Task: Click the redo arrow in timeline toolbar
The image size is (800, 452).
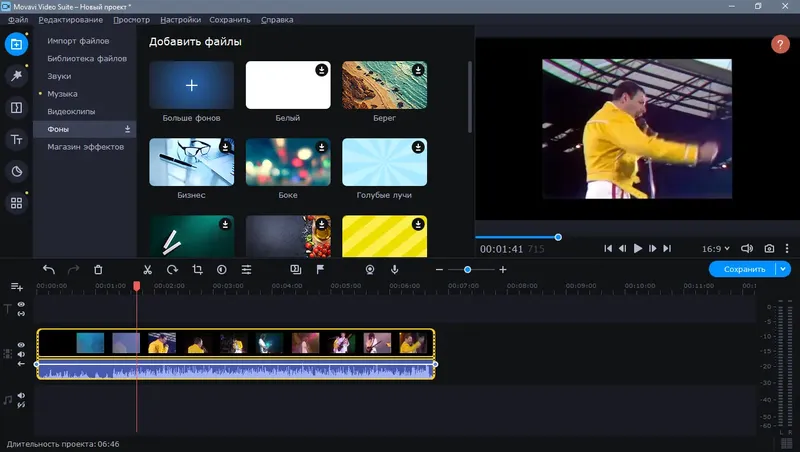Action: click(73, 269)
